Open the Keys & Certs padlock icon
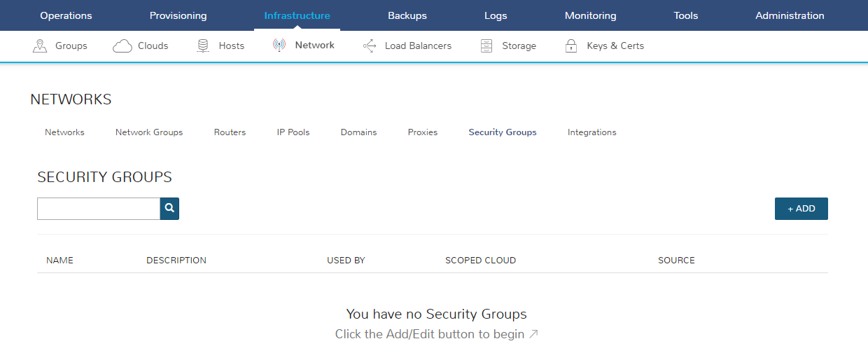Image resolution: width=868 pixels, height=360 pixels. pos(571,46)
